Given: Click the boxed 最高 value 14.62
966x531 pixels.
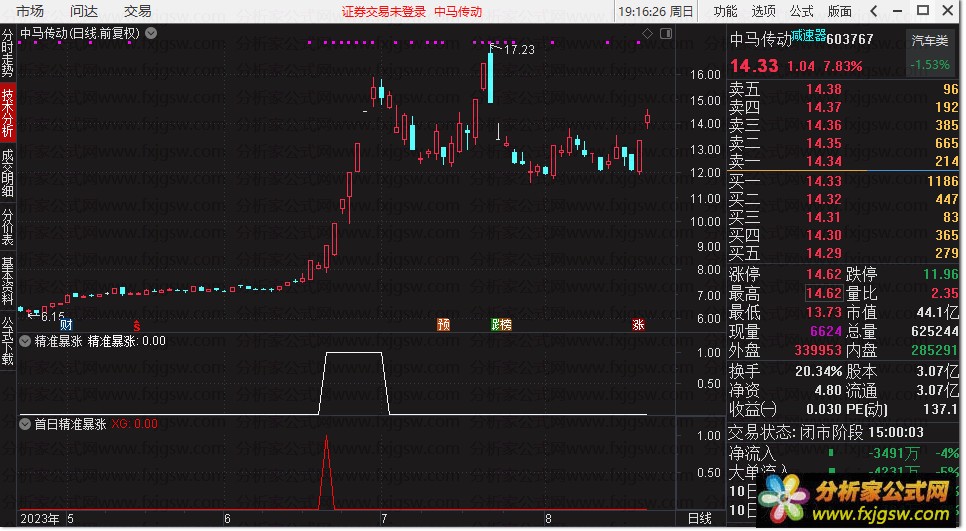Looking at the screenshot, I should coord(824,293).
